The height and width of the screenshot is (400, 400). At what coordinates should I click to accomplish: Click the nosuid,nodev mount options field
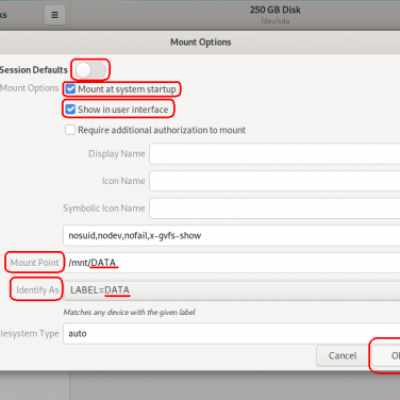point(232,236)
